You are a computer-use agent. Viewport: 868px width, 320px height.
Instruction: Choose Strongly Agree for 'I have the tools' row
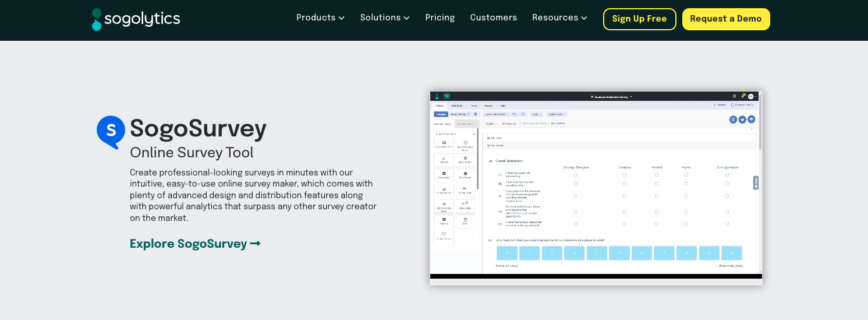[x=727, y=223]
